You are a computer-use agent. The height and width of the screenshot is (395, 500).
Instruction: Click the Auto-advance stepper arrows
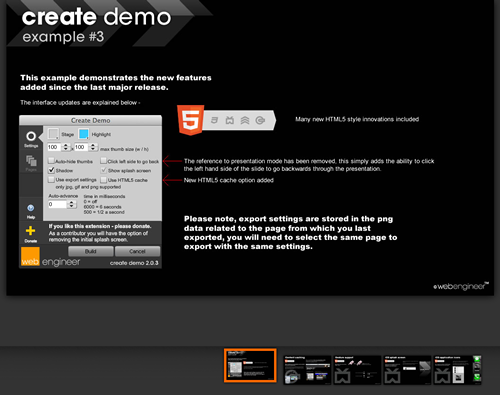point(71,204)
